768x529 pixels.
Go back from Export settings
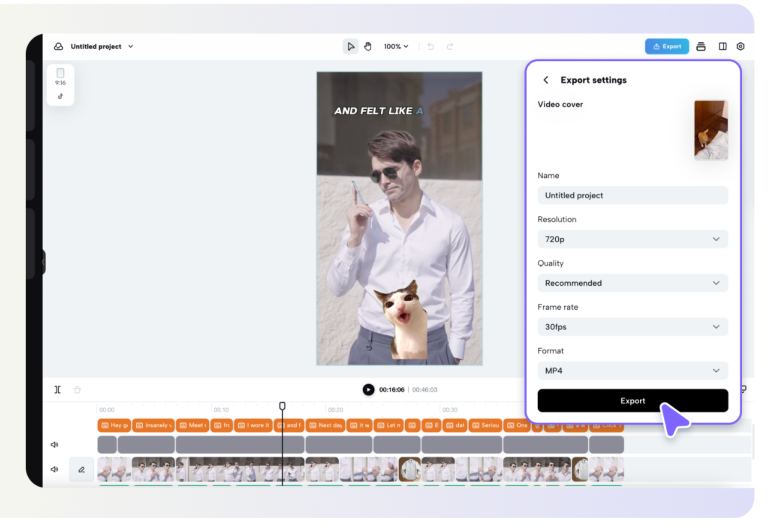coord(546,80)
